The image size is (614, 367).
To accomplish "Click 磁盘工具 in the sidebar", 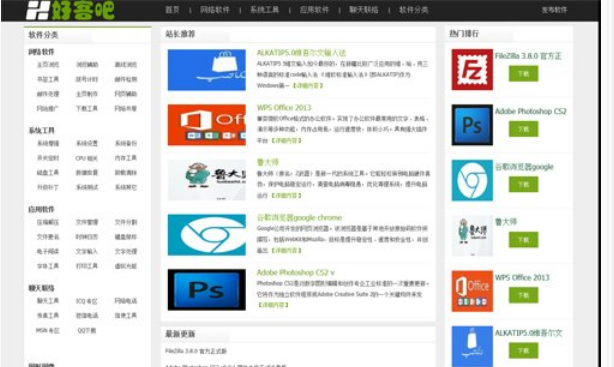I will point(48,172).
